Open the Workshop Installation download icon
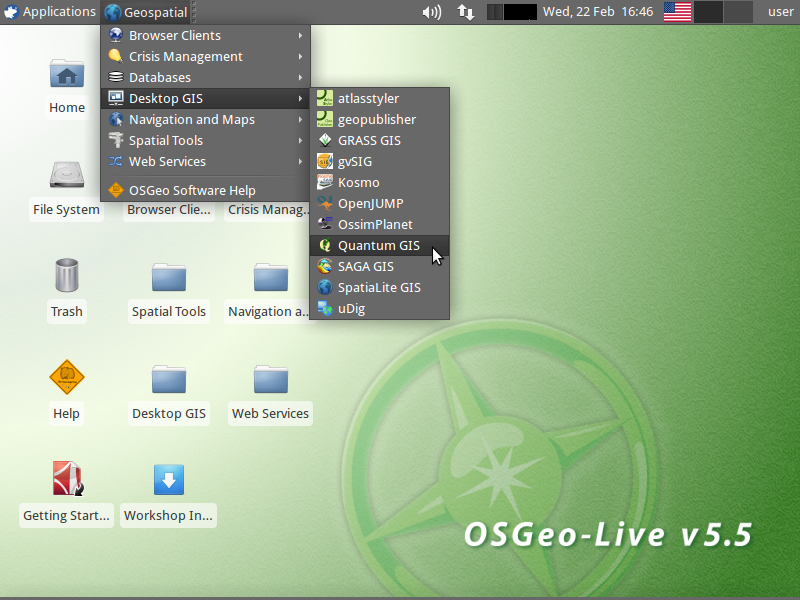The image size is (800, 600). (169, 480)
